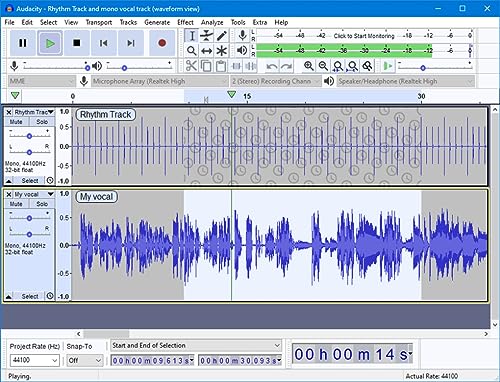Toggle sync-lock clock on Rhythm Track panel
Screen dimensions: 500x382
click(50, 180)
